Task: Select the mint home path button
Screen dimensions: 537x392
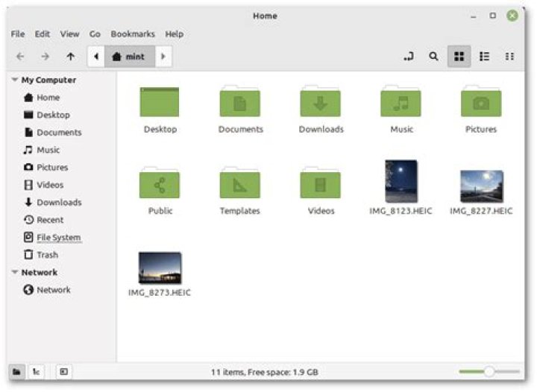Action: [130, 57]
